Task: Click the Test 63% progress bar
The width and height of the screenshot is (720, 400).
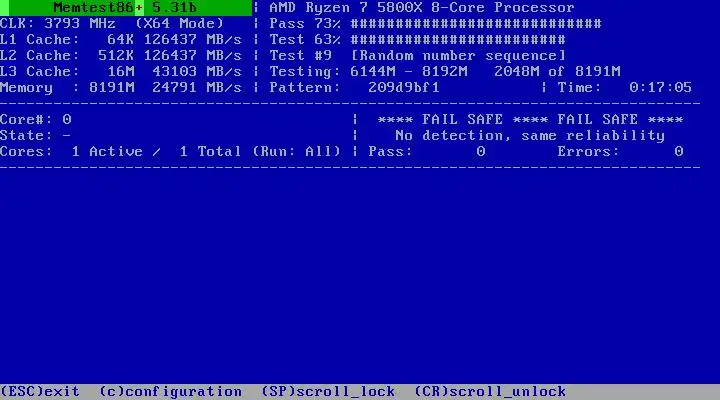Action: coord(458,39)
